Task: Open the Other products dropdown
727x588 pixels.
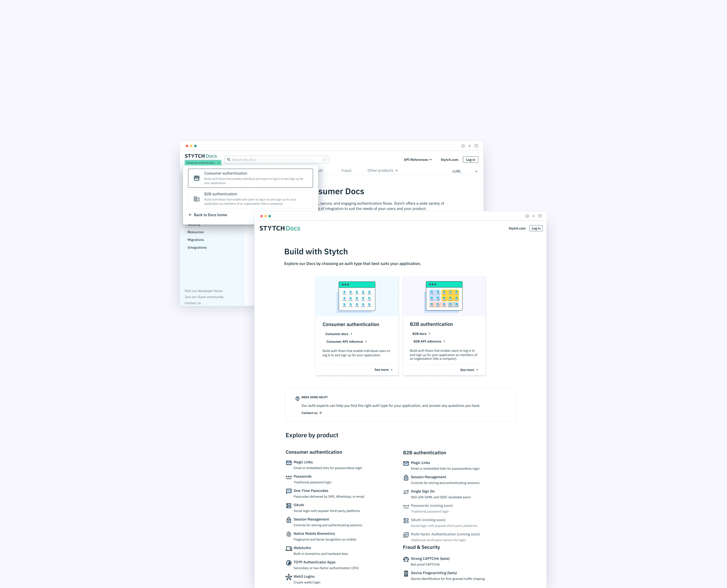Action: [x=383, y=170]
